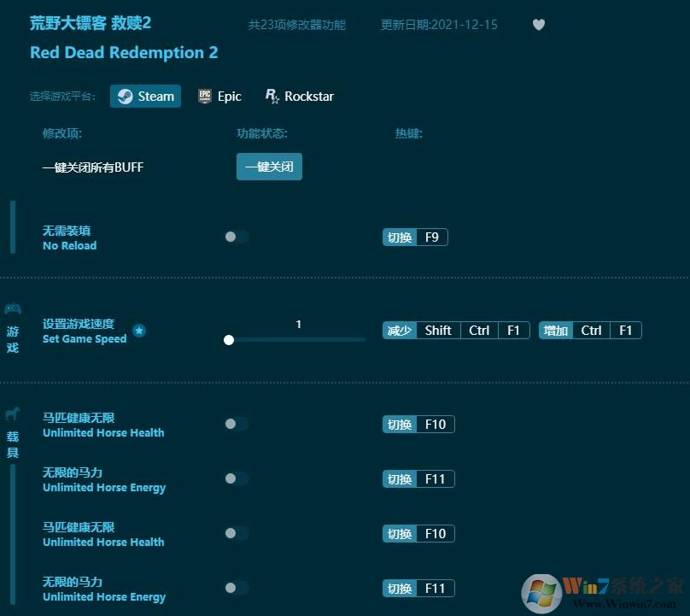This screenshot has height=616, width=690.
Task: Click the 载具 category label
Action: point(13,444)
